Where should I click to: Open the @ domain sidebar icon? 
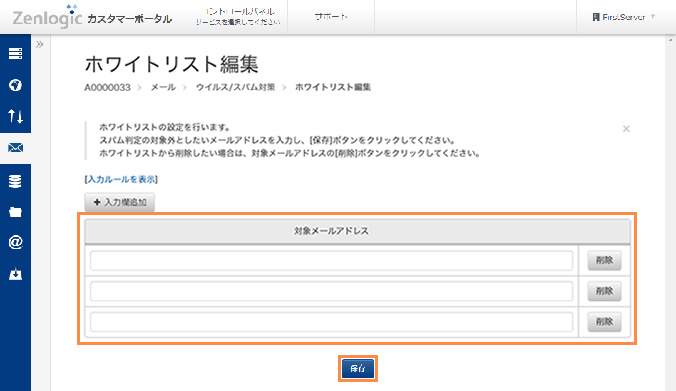[x=15, y=242]
